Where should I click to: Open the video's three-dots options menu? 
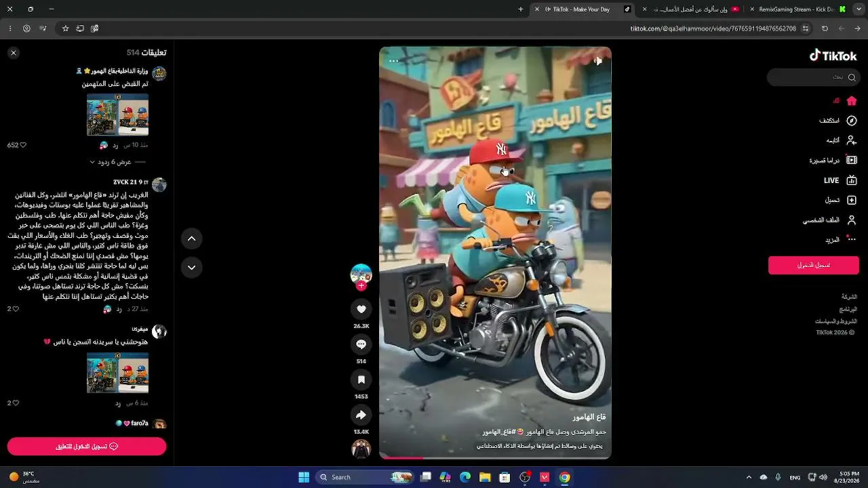coord(393,61)
